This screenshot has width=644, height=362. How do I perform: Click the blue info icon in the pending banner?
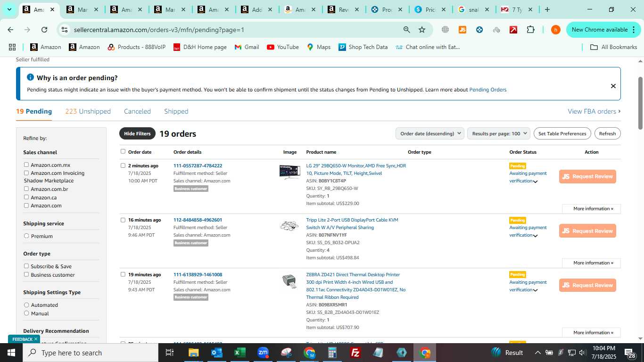[x=30, y=77]
